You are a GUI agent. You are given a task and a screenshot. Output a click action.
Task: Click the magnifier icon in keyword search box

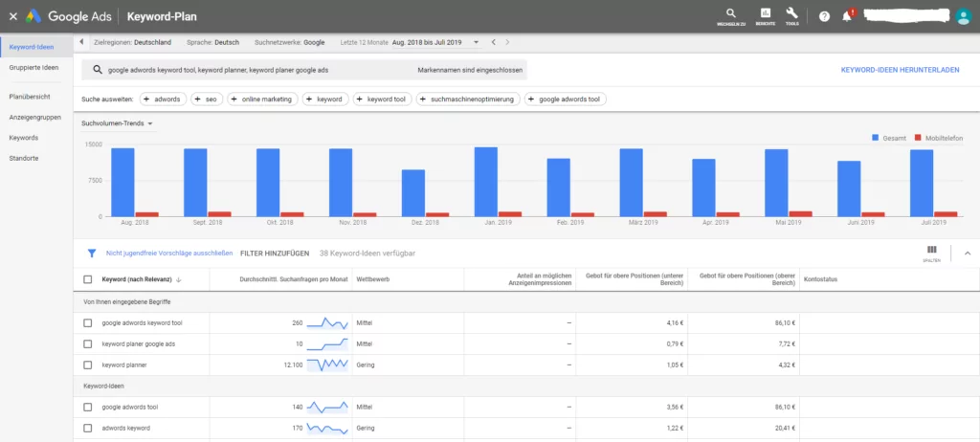(98, 70)
